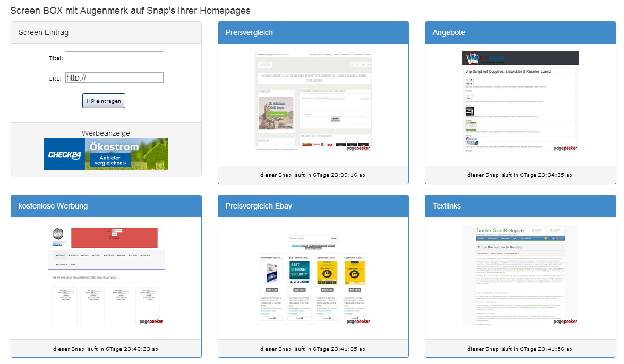Click the snap expiry text under Angebote

520,175
